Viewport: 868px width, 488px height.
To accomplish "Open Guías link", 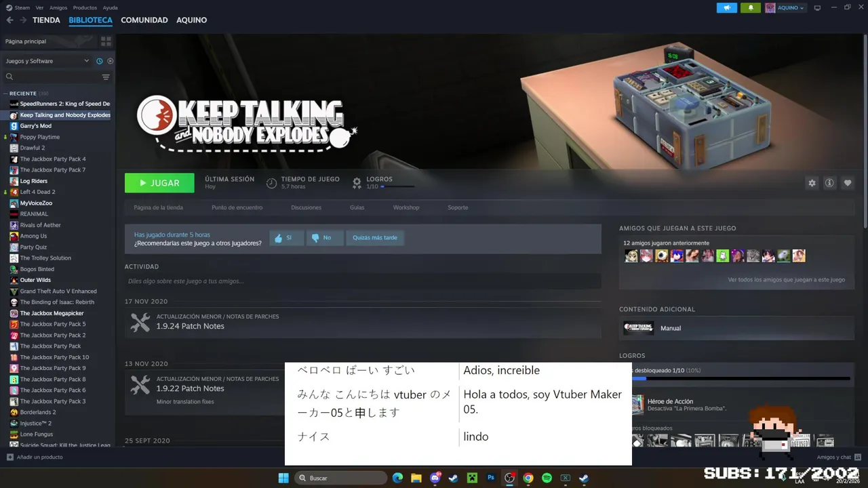I will tap(357, 207).
